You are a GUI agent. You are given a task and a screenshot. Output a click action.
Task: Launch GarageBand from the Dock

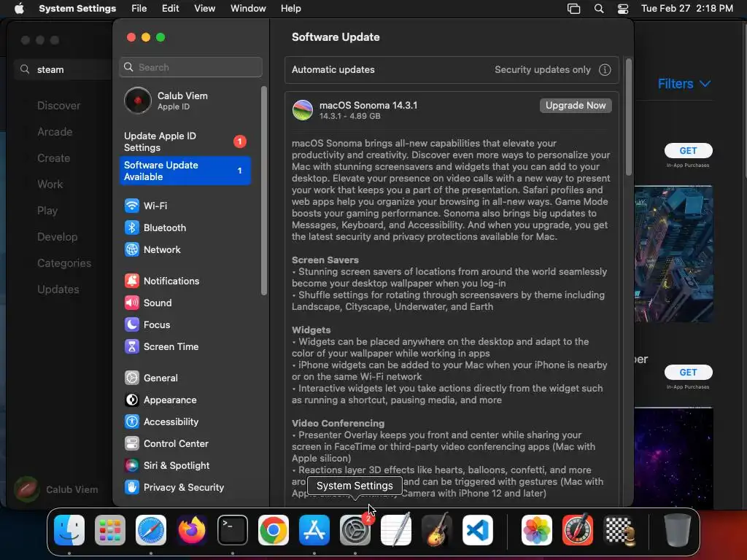pyautogui.click(x=437, y=530)
